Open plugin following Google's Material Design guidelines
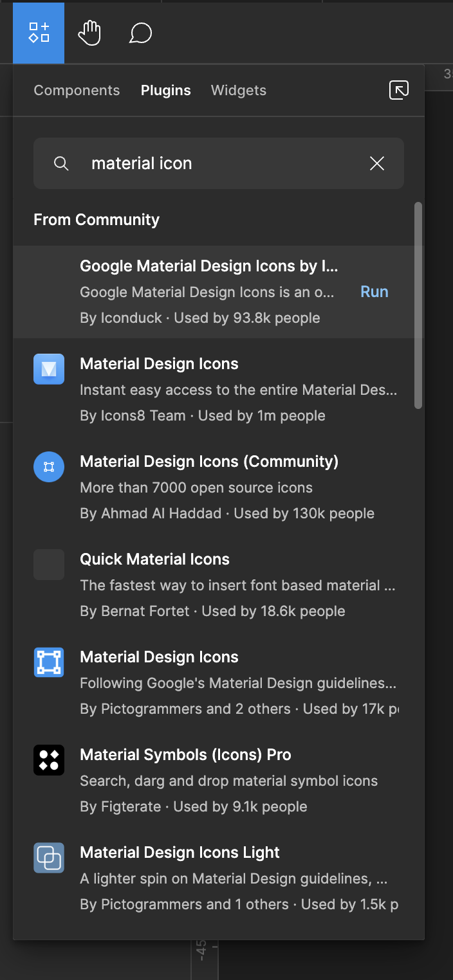 [219, 683]
